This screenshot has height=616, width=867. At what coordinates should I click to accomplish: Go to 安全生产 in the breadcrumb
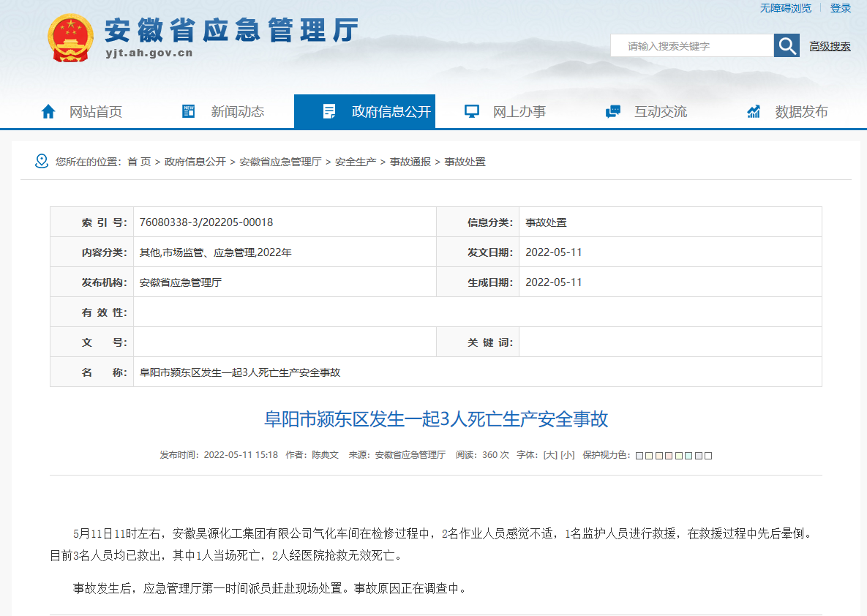[356, 162]
